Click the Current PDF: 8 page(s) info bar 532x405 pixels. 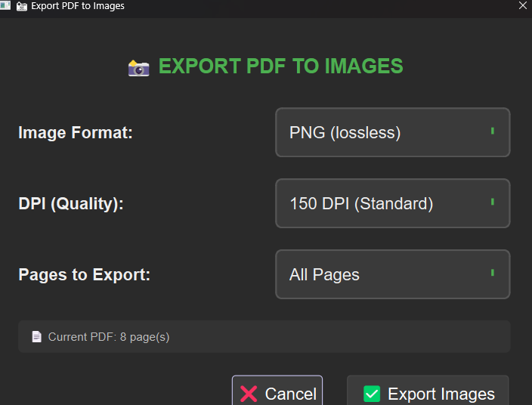(264, 337)
